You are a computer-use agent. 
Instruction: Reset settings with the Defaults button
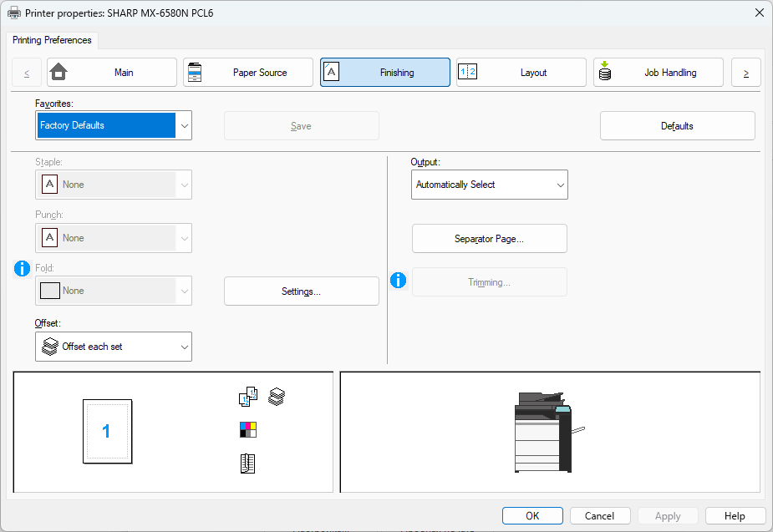[x=677, y=126]
